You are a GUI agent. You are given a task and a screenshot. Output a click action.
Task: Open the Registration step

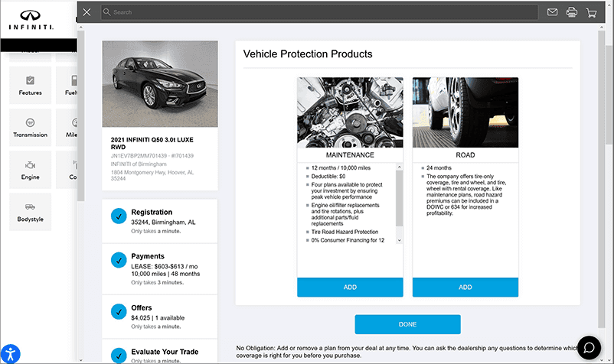160,221
